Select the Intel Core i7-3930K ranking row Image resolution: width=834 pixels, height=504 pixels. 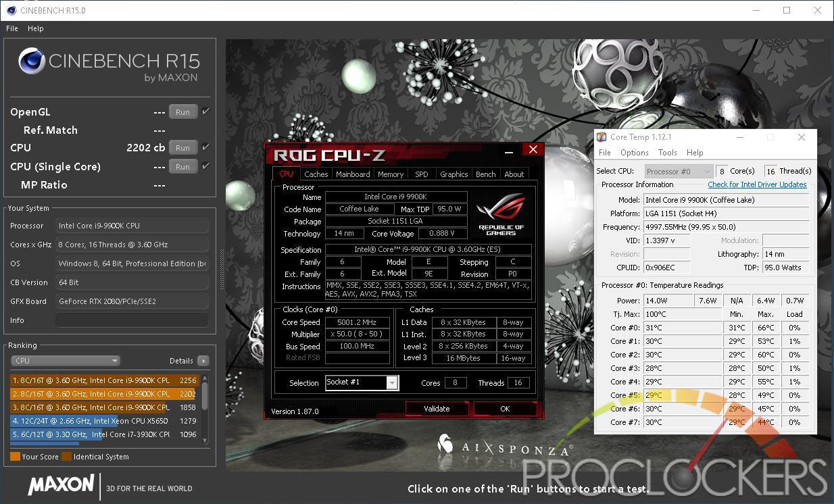point(103,434)
